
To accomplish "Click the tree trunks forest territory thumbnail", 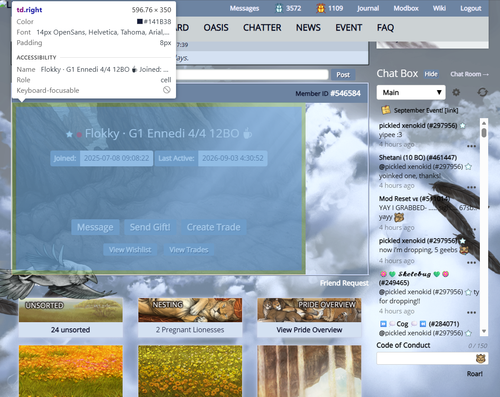I will coord(309,371).
